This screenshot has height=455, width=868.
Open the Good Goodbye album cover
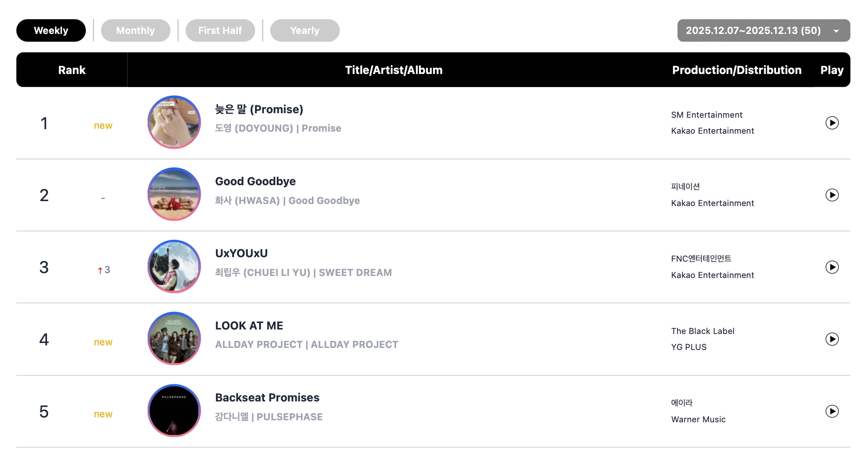click(x=174, y=194)
